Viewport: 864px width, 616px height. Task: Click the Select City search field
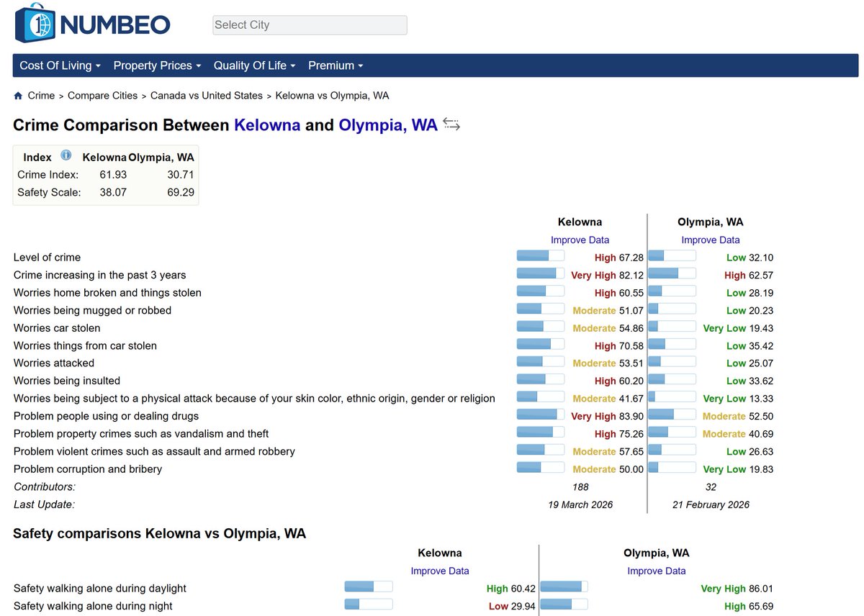310,25
